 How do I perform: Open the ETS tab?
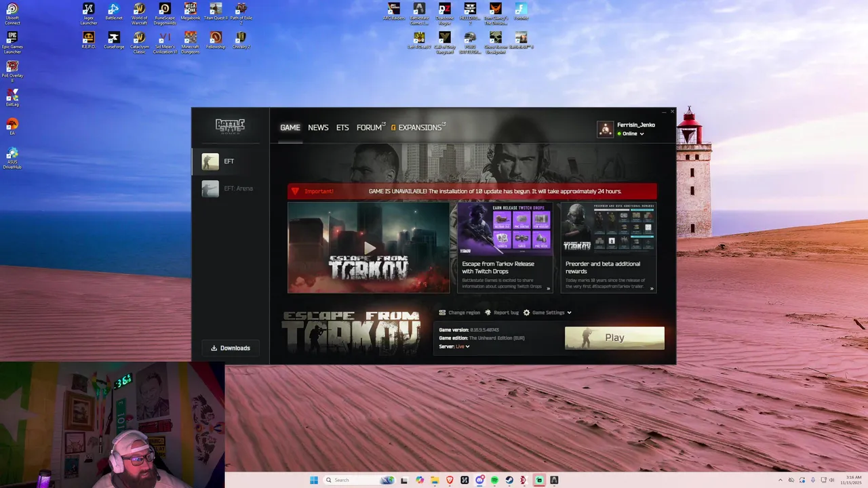(x=342, y=127)
